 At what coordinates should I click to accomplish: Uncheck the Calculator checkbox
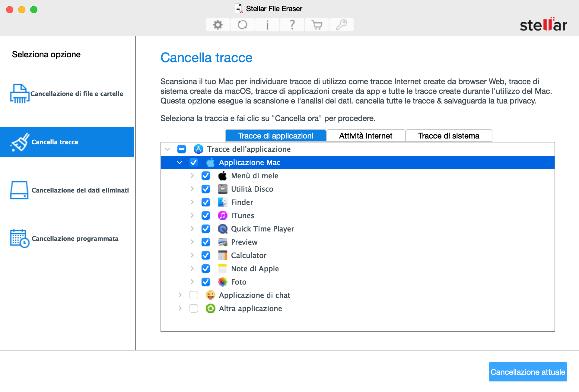click(x=206, y=255)
